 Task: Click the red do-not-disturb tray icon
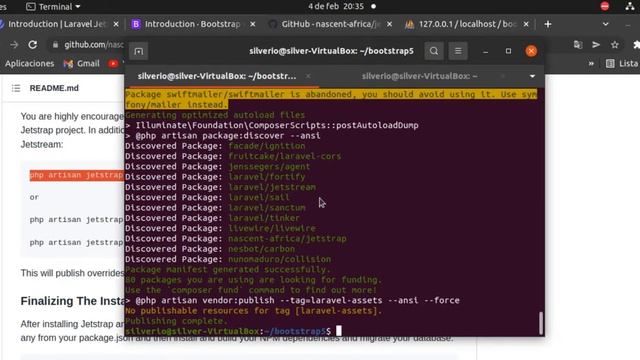click(x=605, y=6)
